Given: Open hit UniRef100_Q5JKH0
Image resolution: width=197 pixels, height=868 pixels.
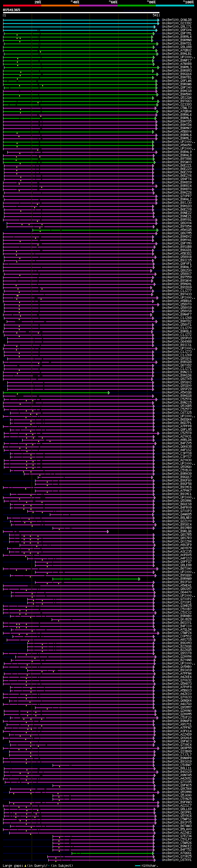Looking at the screenshot, I should [176, 796].
